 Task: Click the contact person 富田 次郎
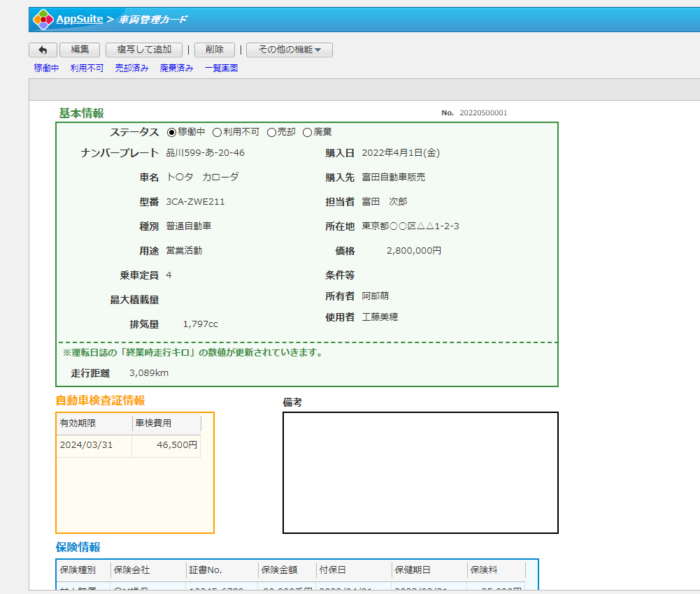[385, 202]
